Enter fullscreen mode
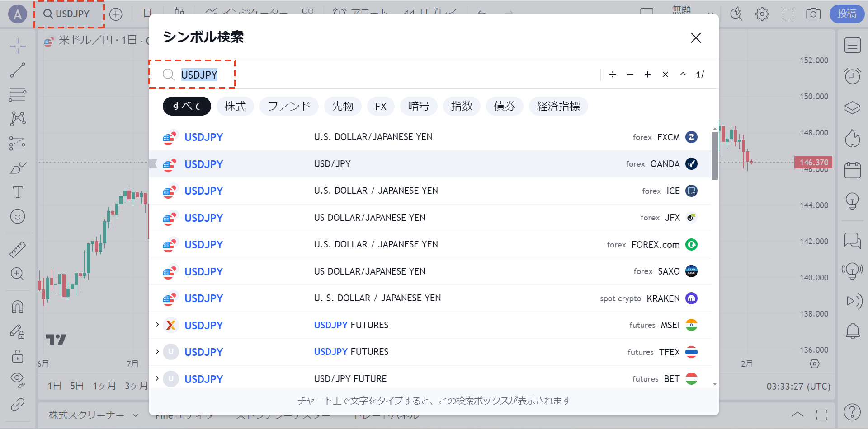Image resolution: width=868 pixels, height=429 pixels. (788, 14)
